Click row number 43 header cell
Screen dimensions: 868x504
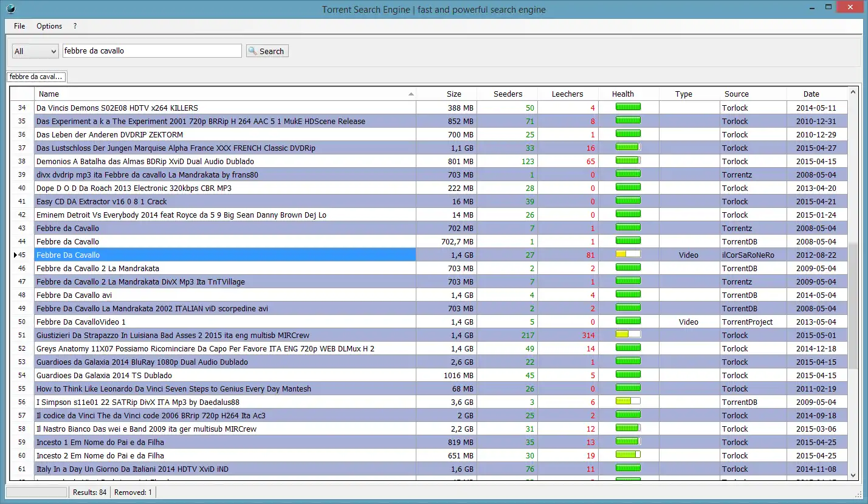point(22,228)
